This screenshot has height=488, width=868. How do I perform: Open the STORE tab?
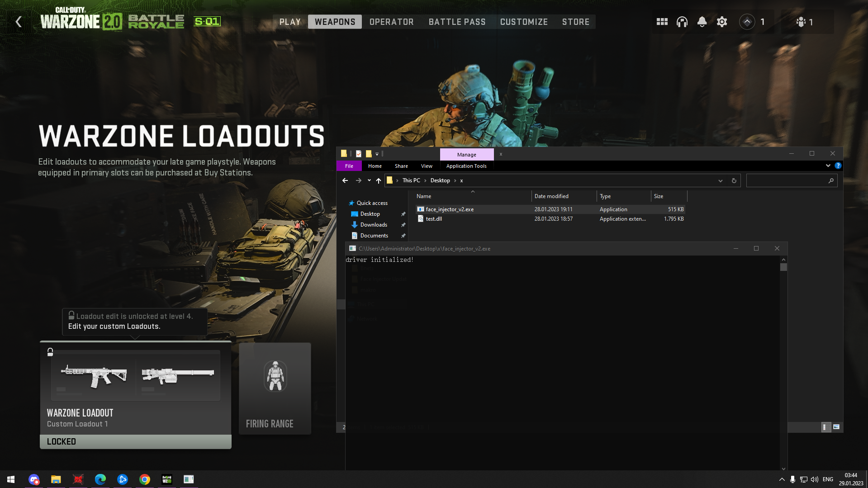coord(576,22)
